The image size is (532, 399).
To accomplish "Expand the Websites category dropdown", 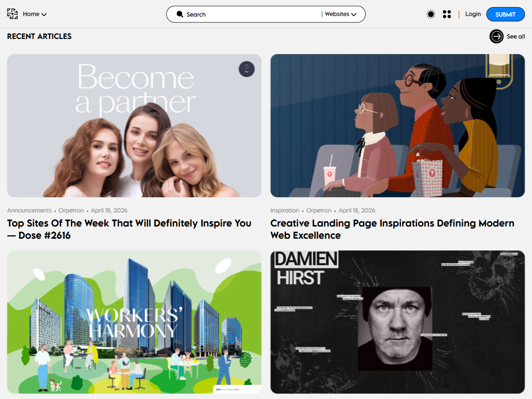I will click(341, 14).
